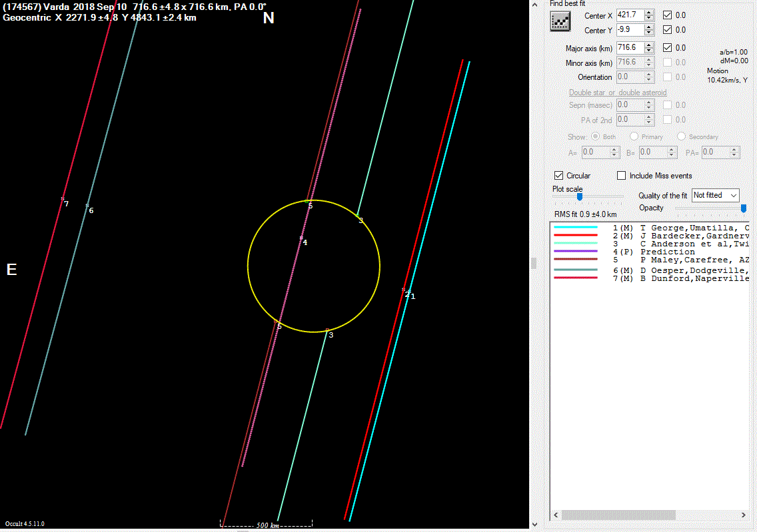Increase Major axis with spinner up arrow
This screenshot has width=757, height=532.
649,45
